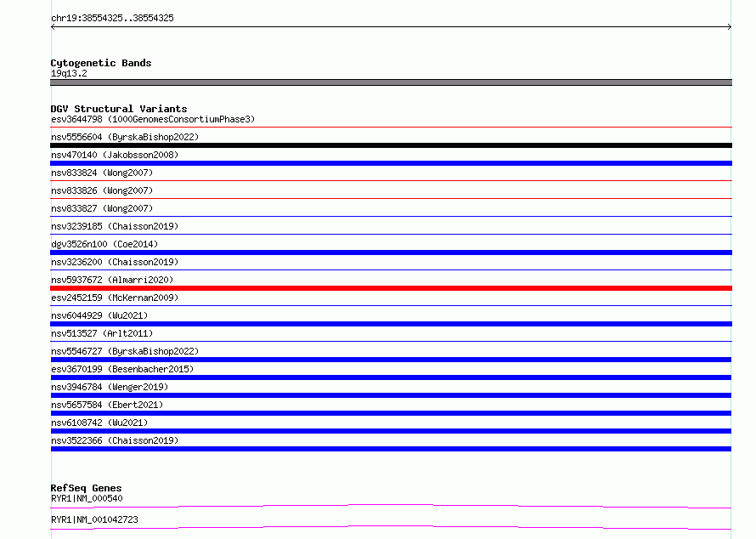Open variant nsv470140 (Jakobsson2008)

coord(115,155)
